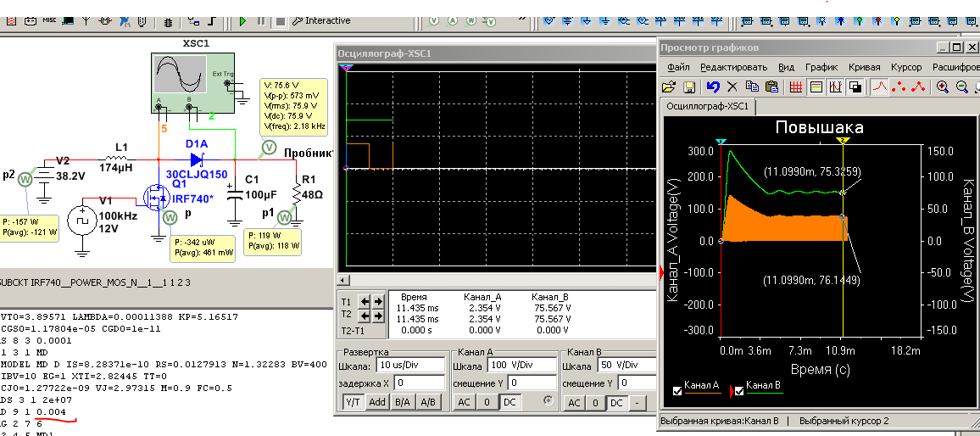Click the blue undo arrow icon
The width and height of the screenshot is (980, 436).
click(x=712, y=87)
